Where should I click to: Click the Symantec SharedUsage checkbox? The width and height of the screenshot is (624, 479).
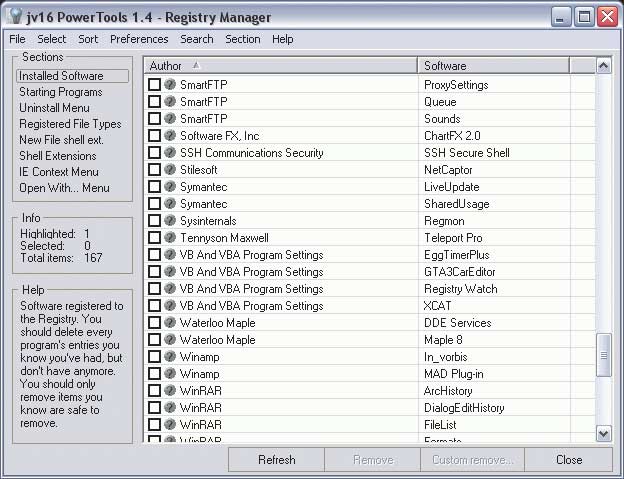click(x=154, y=203)
